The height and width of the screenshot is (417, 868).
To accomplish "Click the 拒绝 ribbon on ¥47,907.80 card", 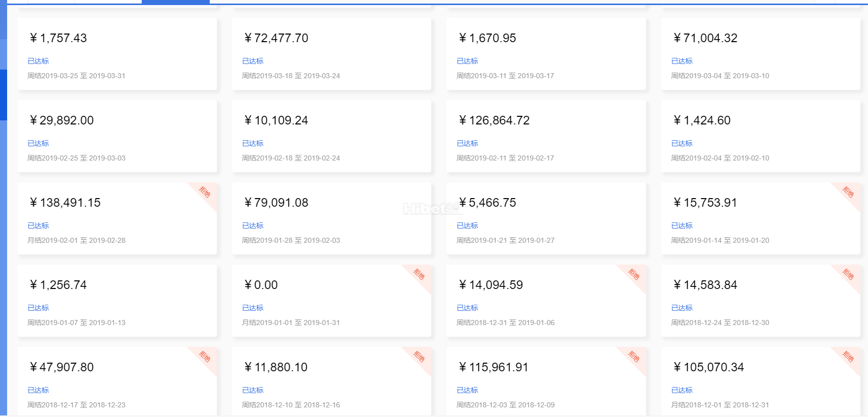I will coord(205,357).
